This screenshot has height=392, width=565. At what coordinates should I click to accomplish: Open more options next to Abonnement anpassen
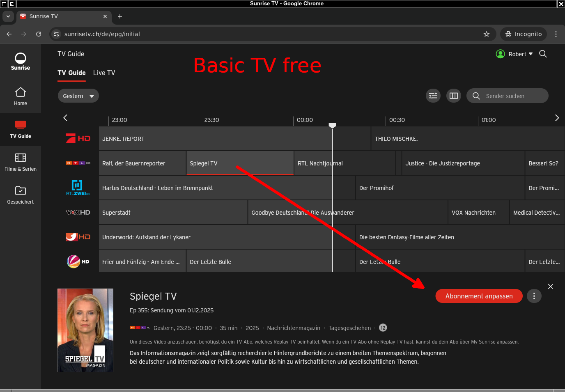(534, 296)
